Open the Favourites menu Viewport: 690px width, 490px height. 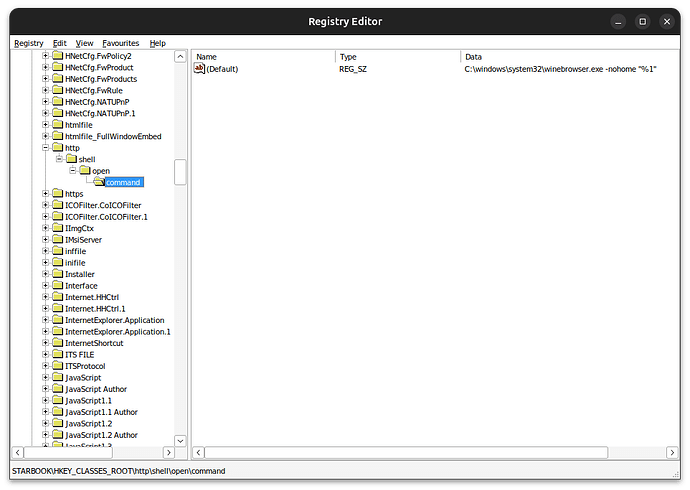tap(120, 43)
